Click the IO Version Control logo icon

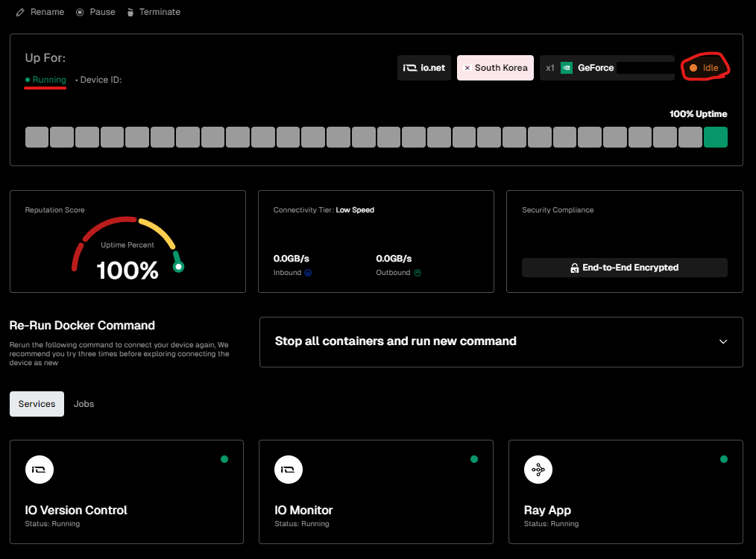pyautogui.click(x=39, y=470)
